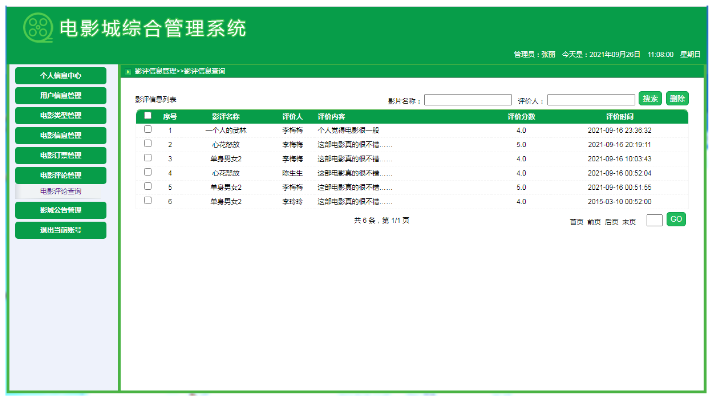Open 电影订票管理 sidebar menu
This screenshot has width=711, height=399.
[61, 156]
